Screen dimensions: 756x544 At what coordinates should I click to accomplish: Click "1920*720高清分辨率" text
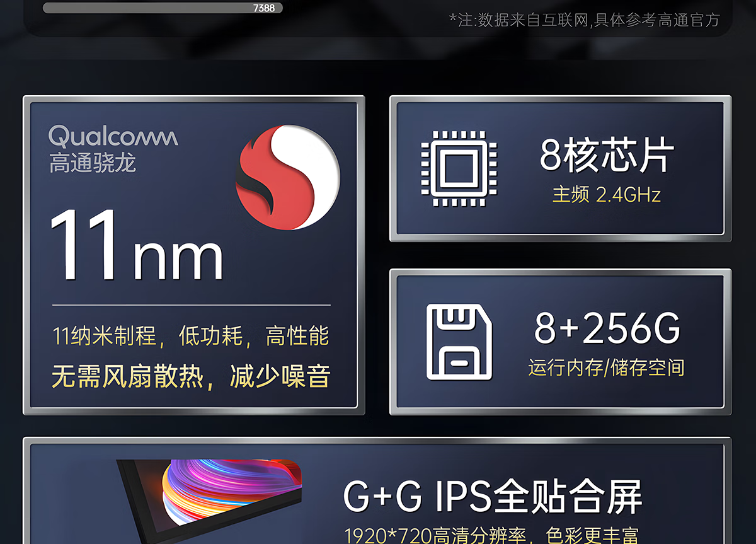click(x=435, y=536)
